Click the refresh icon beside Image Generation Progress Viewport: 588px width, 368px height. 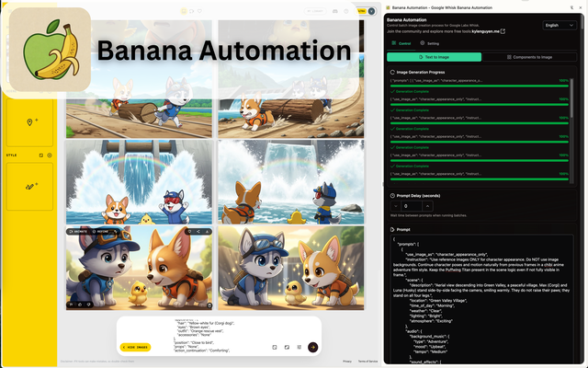click(392, 72)
